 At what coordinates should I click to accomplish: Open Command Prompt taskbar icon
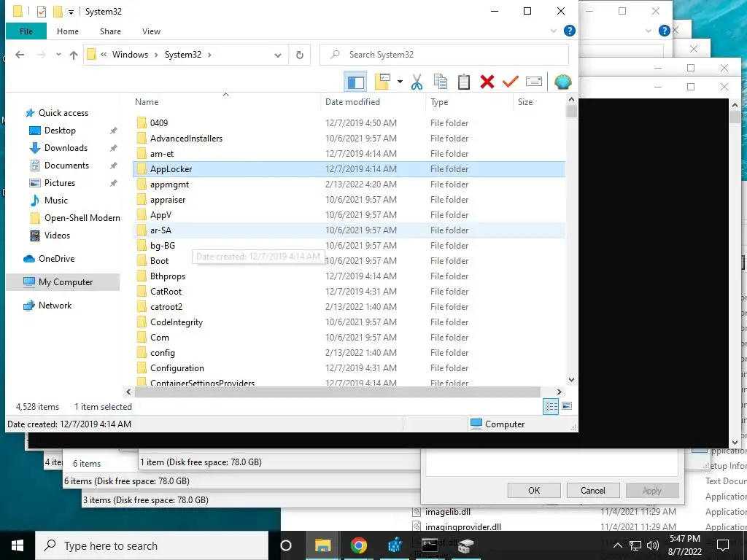[430, 545]
